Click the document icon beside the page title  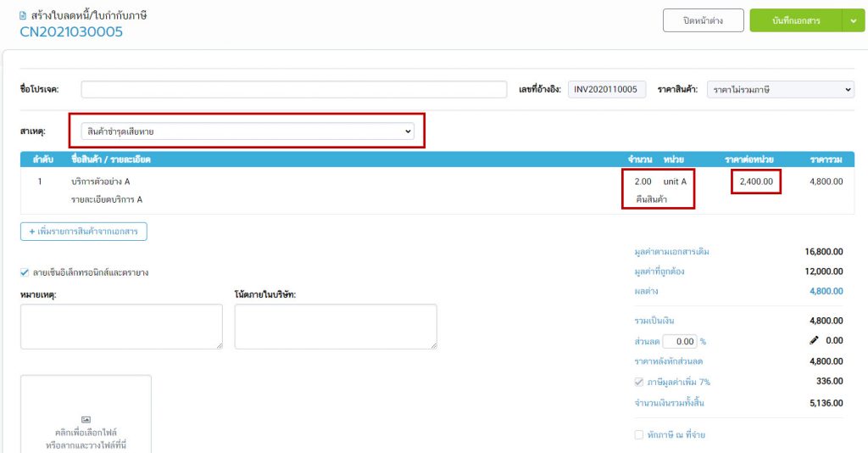tap(23, 16)
